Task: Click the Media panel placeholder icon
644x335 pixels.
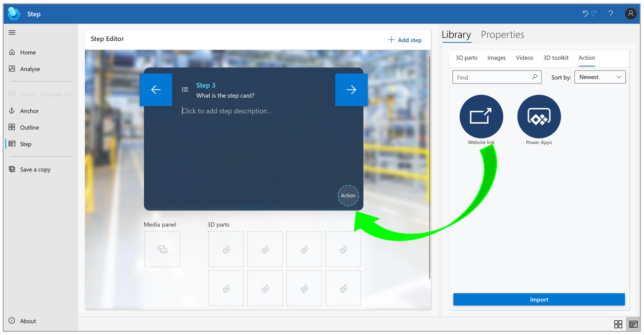Action: click(x=162, y=249)
